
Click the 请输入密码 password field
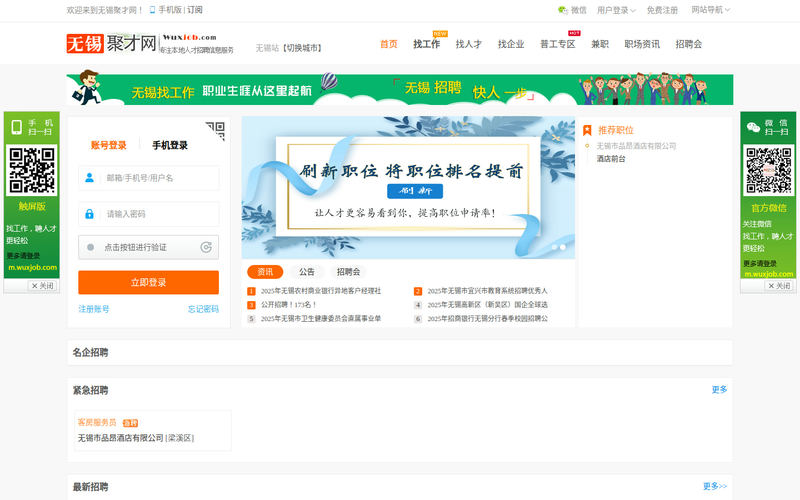coord(148,214)
